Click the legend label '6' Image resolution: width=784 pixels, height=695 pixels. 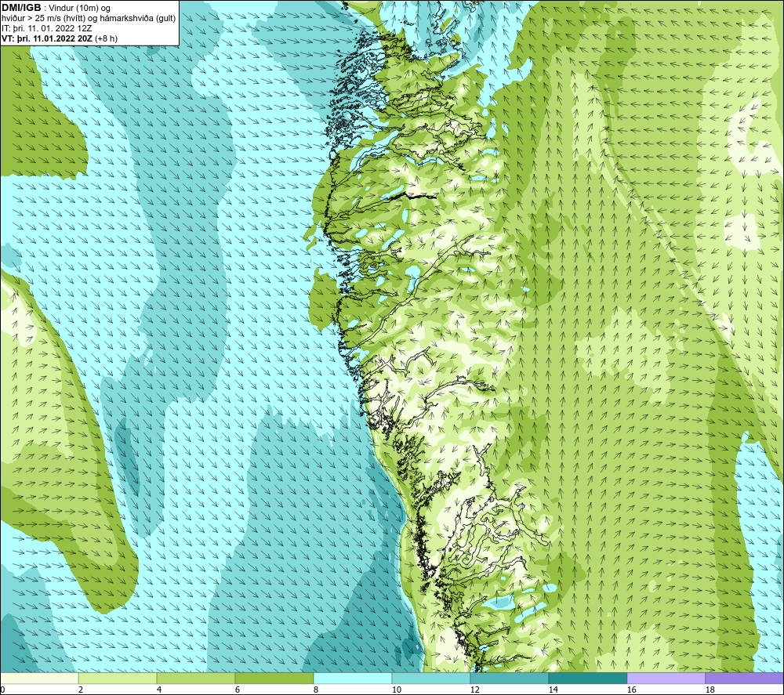(237, 690)
